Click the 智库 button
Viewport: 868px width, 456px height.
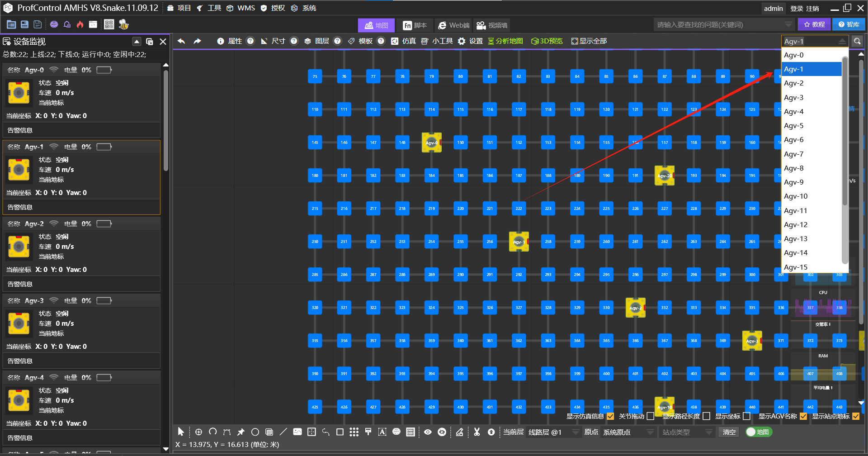point(849,24)
